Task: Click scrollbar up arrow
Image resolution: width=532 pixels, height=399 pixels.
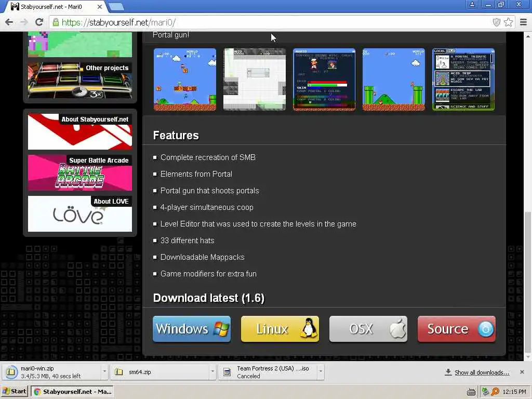Action: click(528, 36)
